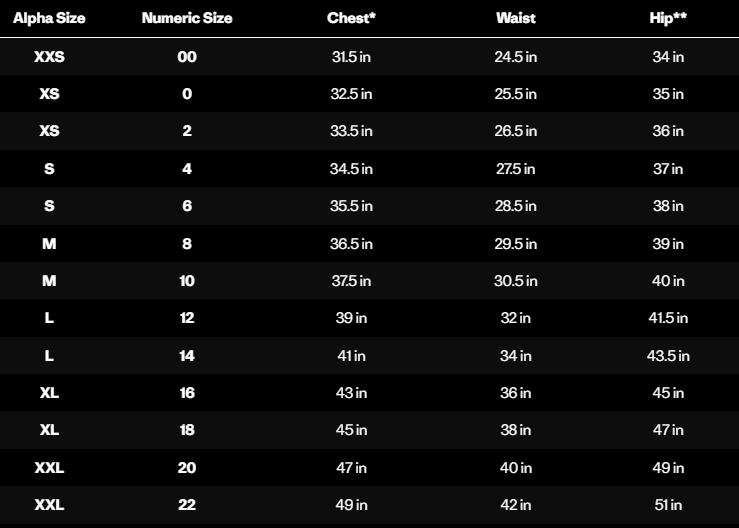The image size is (739, 528).
Task: Click the 36 in hip measurement
Action: [x=668, y=131]
